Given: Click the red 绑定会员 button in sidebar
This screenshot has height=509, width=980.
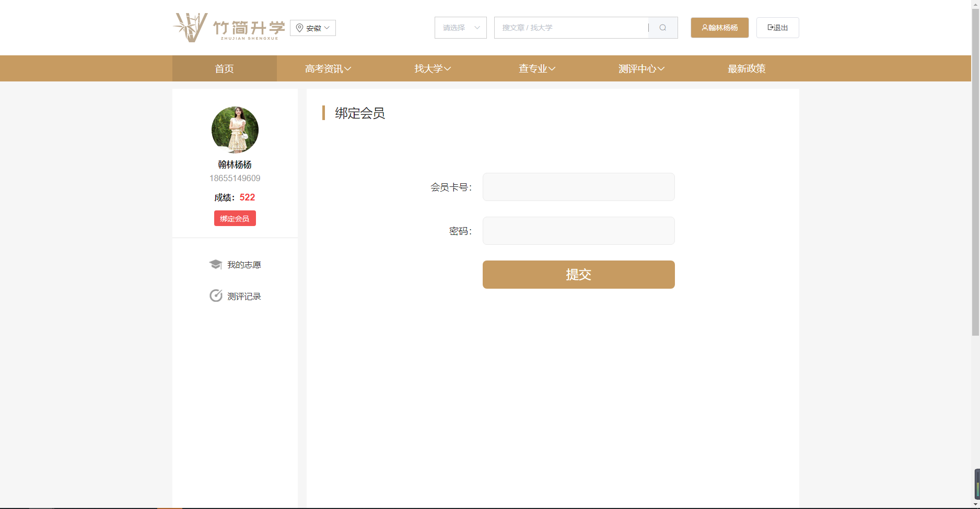Looking at the screenshot, I should click(x=235, y=218).
